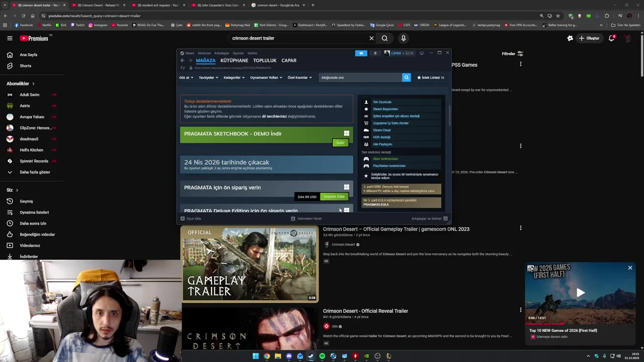Open YouTube notifications bell
This screenshot has width=644, height=362.
coord(611,38)
